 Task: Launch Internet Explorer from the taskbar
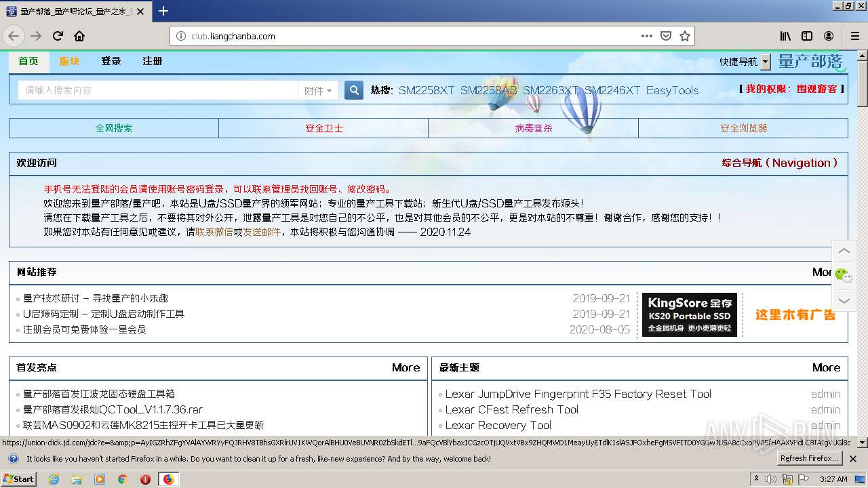54,479
